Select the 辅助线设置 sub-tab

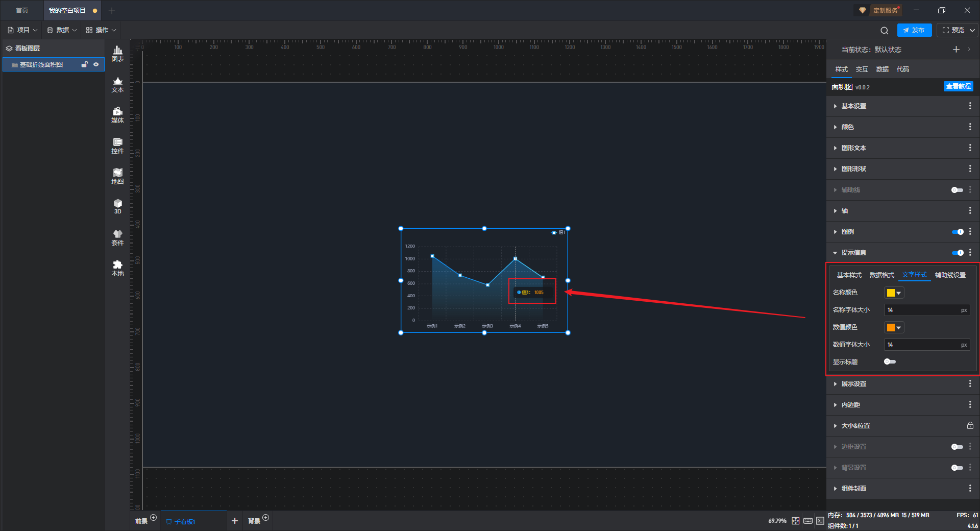tap(950, 275)
